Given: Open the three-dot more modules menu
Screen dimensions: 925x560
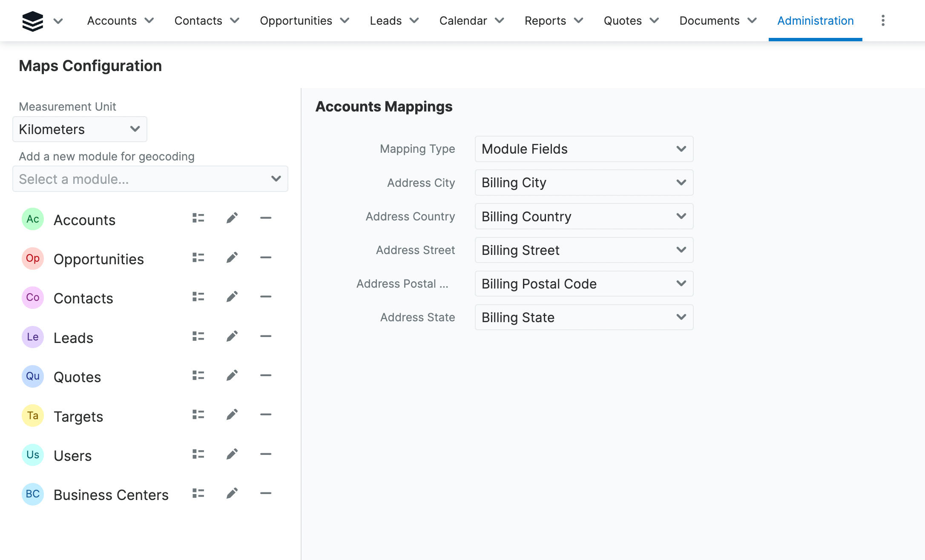Looking at the screenshot, I should [883, 20].
